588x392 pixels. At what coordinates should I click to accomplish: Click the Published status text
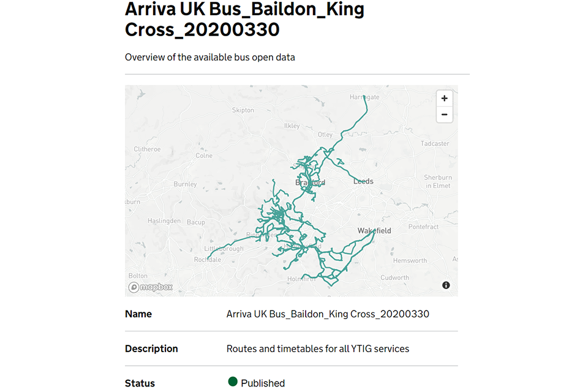point(263,383)
